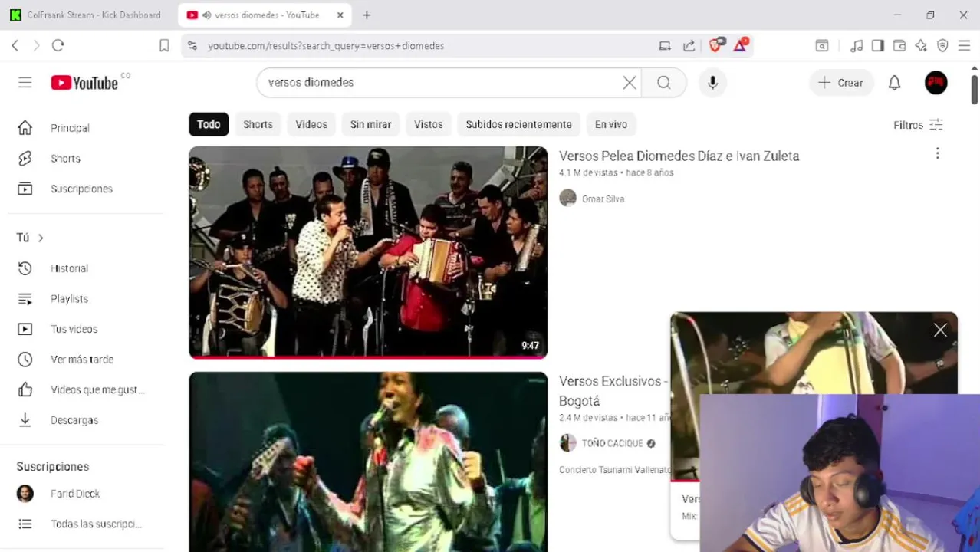The height and width of the screenshot is (552, 980).
Task: Go back with the browser back arrow
Action: coord(15,46)
